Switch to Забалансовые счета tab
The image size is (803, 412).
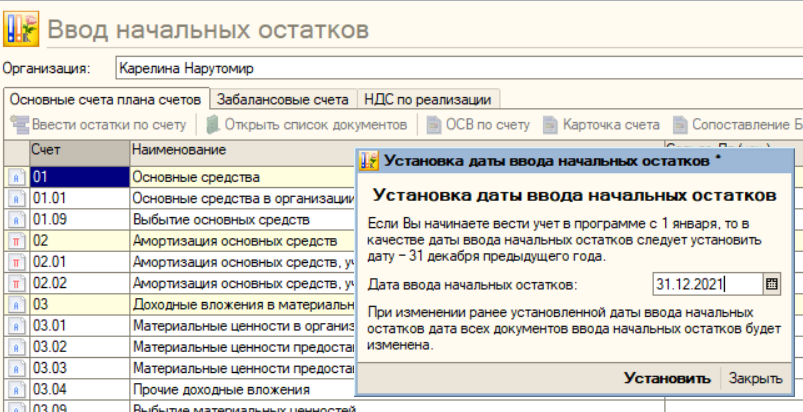click(283, 99)
